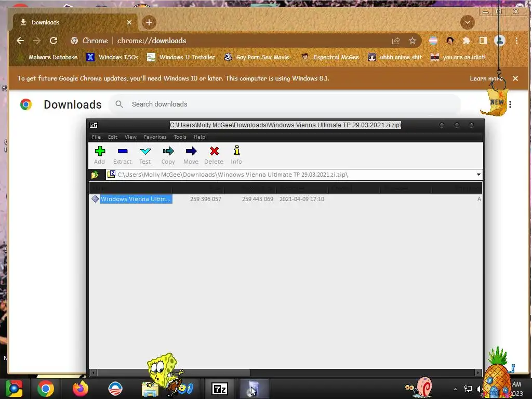Viewport: 532px width, 399px height.
Task: Click the trans flag extension icon
Action: 433,41
